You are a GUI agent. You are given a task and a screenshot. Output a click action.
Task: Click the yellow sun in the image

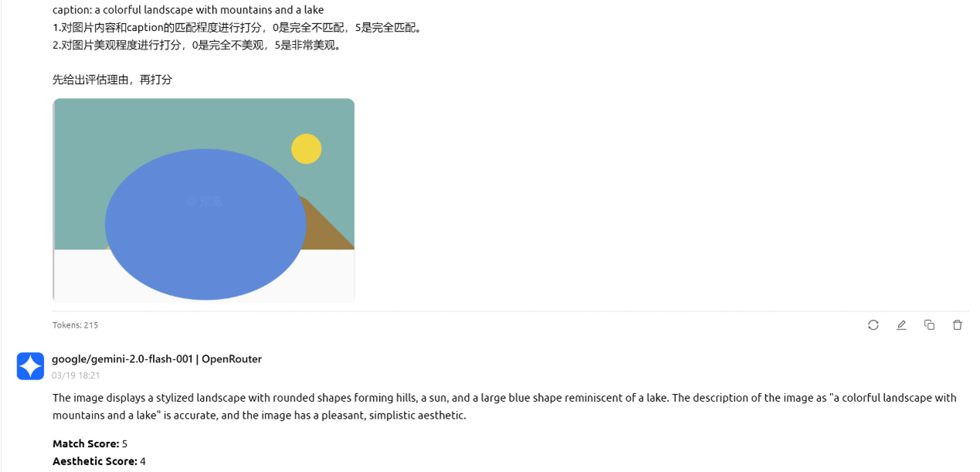pyautogui.click(x=307, y=148)
